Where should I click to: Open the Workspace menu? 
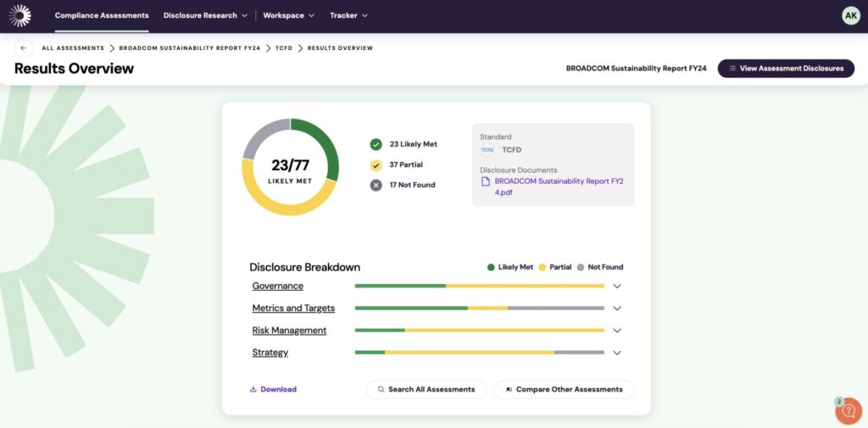tap(288, 15)
